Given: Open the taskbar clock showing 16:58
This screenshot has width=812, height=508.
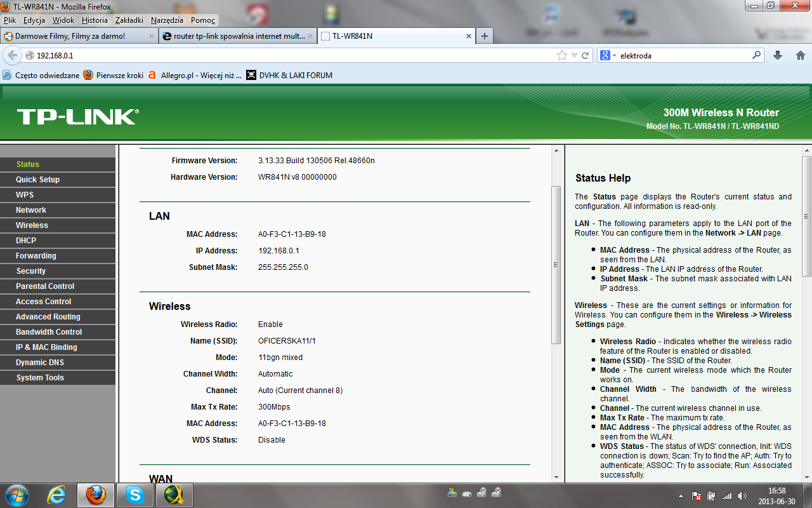Looking at the screenshot, I should click(776, 495).
